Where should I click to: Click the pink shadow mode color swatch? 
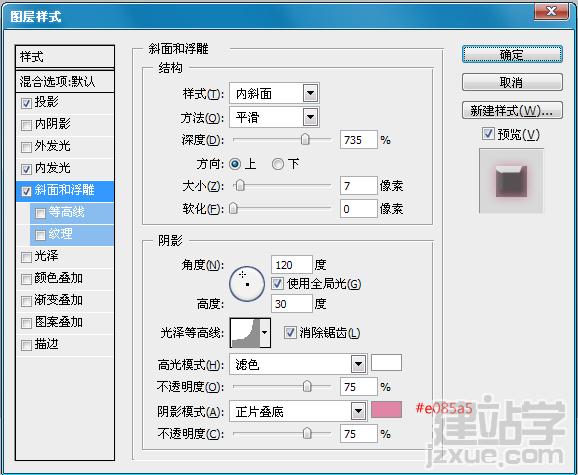386,410
